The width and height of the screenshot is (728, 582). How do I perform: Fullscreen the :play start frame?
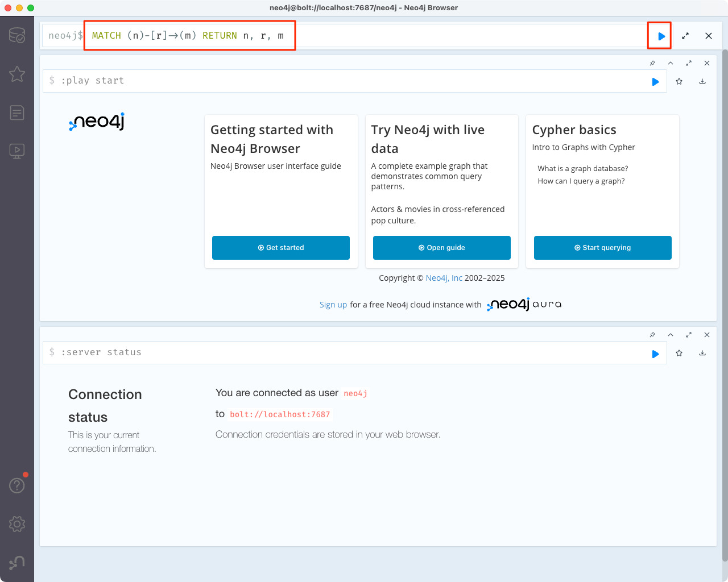689,63
